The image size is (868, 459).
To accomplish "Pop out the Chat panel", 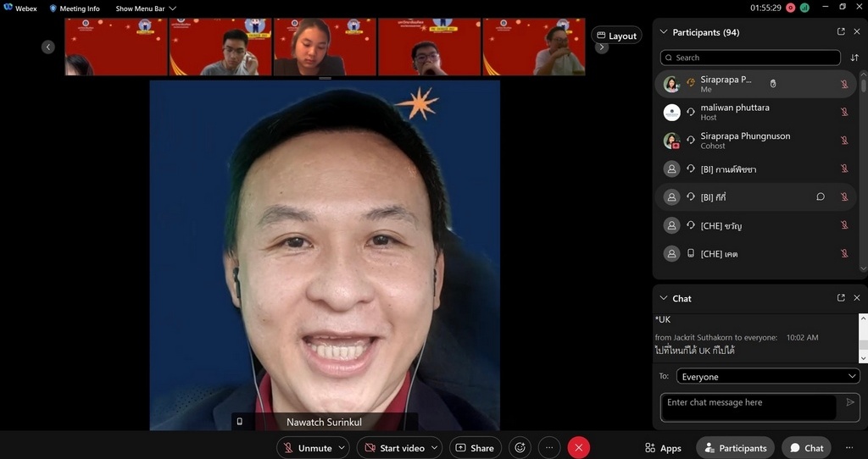I will [841, 298].
